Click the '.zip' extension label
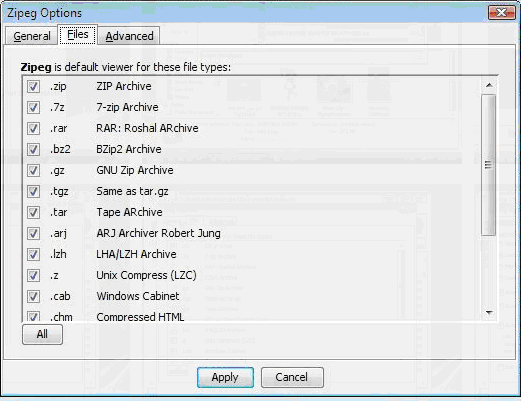 [58, 87]
